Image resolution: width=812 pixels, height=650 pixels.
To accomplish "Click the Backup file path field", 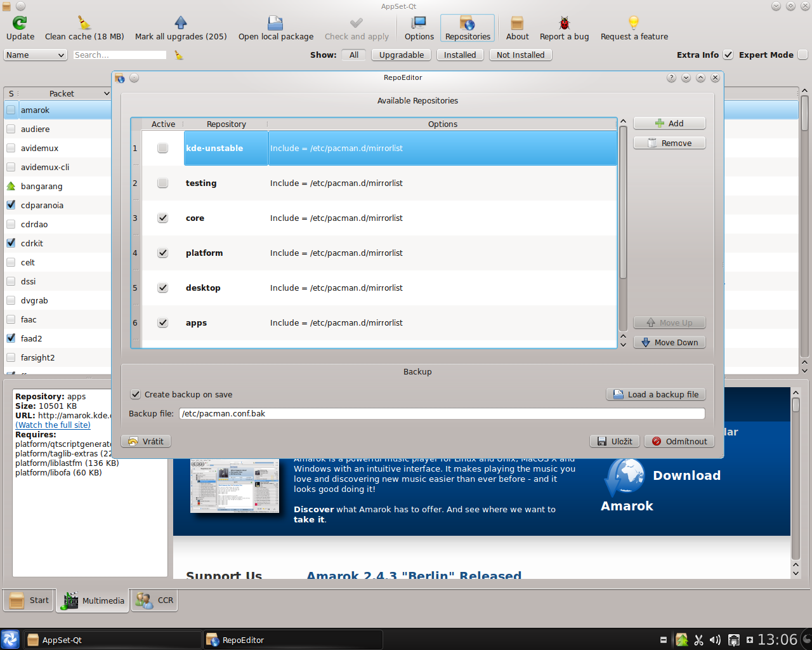I will point(442,413).
